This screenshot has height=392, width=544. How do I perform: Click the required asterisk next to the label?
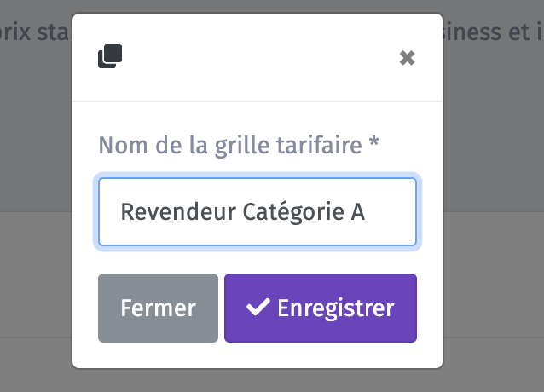tap(373, 141)
